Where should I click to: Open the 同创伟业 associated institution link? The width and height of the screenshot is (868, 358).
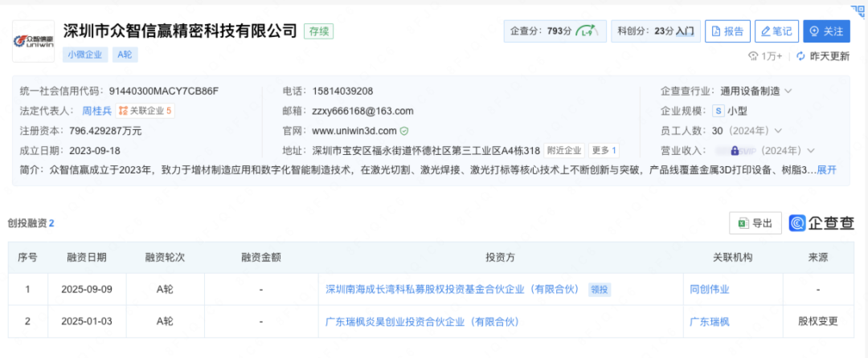click(709, 289)
